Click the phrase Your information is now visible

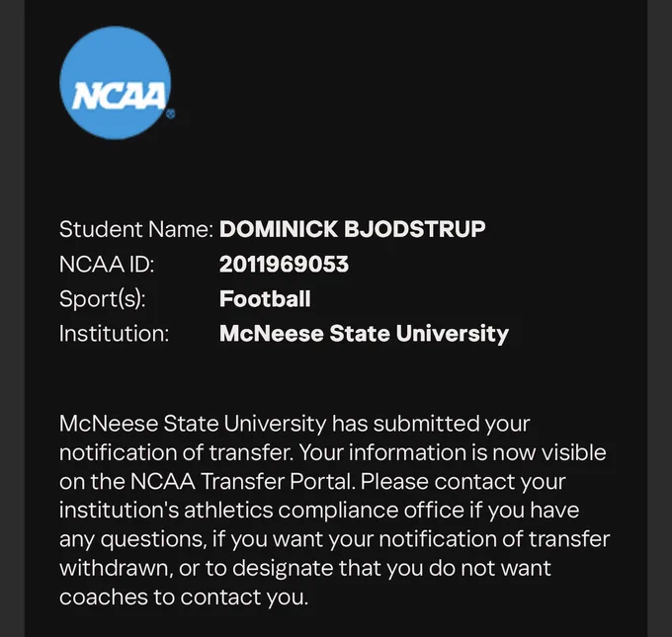(453, 452)
